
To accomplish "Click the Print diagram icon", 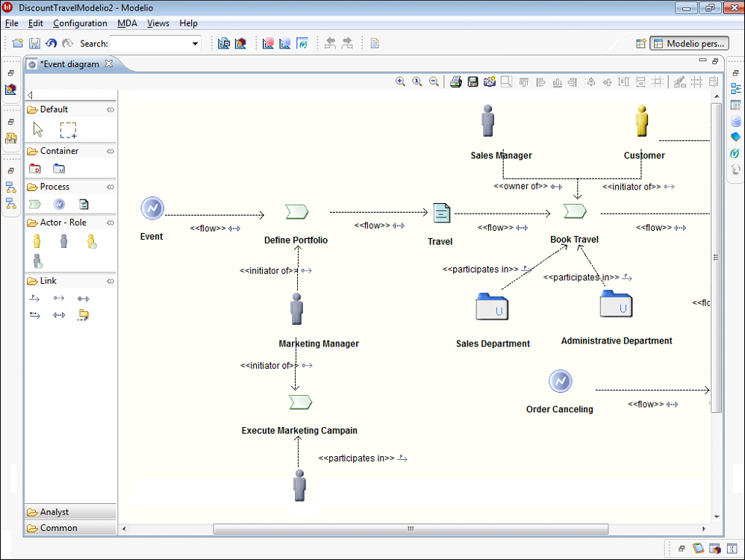I will click(x=456, y=82).
